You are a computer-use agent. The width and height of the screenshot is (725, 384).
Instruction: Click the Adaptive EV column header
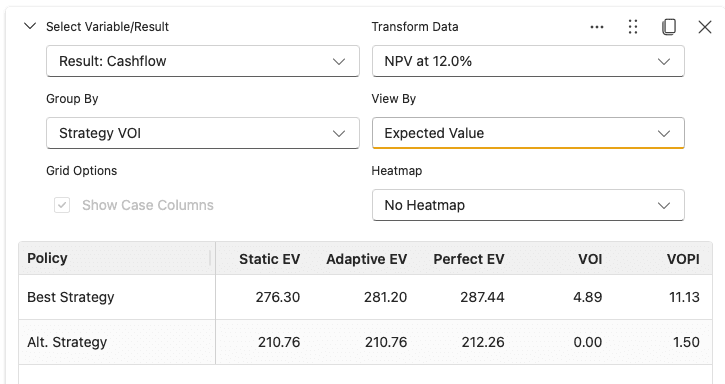tap(366, 259)
